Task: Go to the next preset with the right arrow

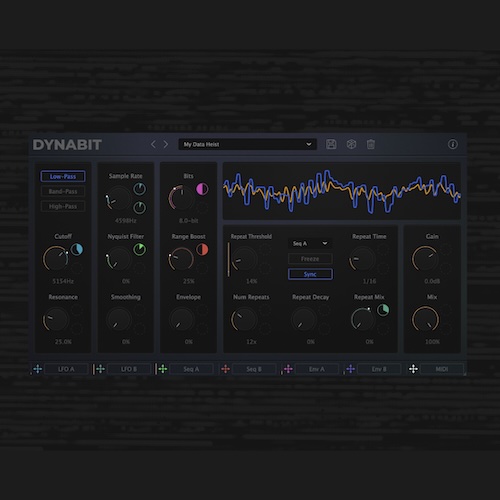Action: pos(166,144)
